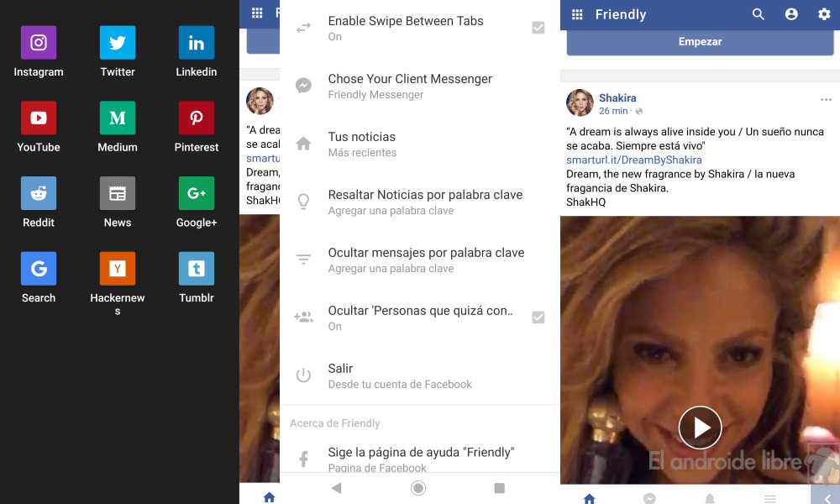Tap the Android home navigation circle
Screen dimensions: 840x504
coord(417,488)
